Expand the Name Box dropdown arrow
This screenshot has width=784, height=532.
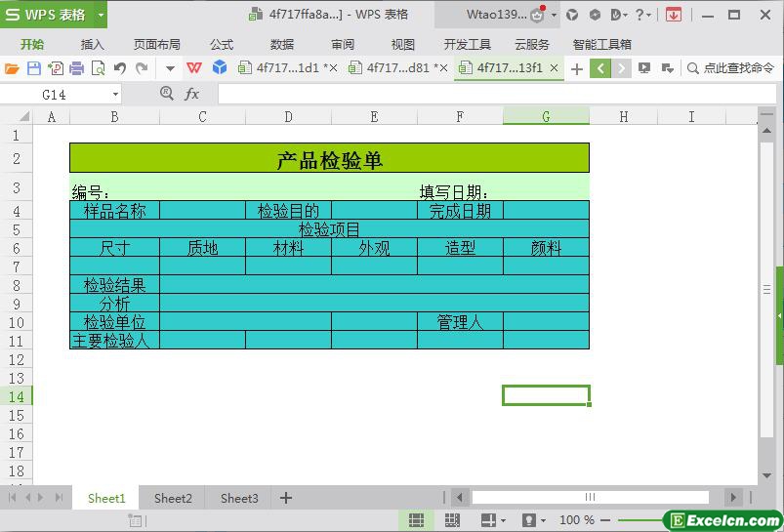point(115,94)
